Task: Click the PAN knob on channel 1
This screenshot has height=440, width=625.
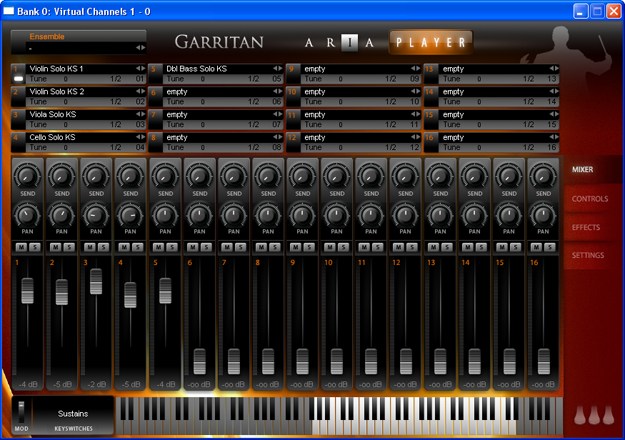Action: pyautogui.click(x=27, y=215)
